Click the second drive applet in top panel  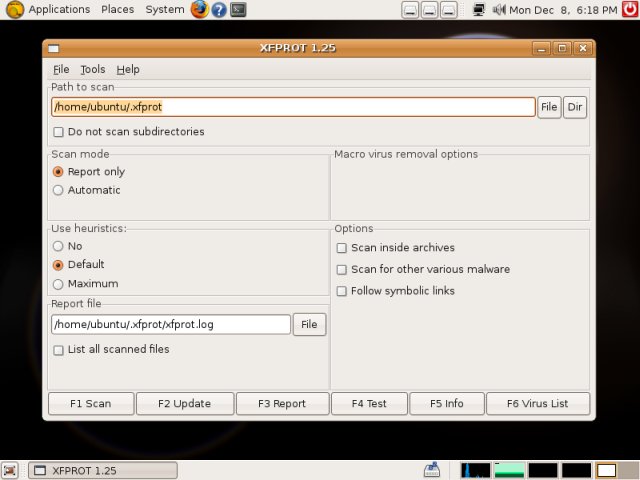429,10
